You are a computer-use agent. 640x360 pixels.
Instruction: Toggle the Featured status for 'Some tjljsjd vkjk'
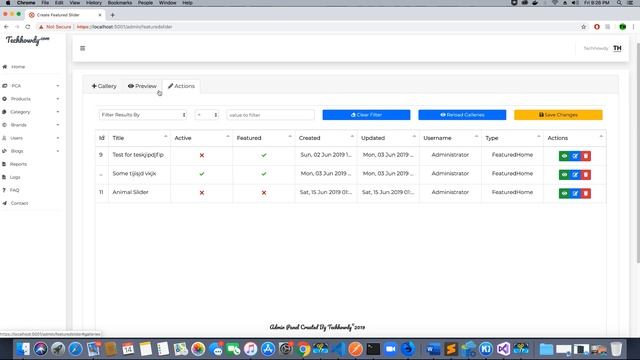click(264, 174)
